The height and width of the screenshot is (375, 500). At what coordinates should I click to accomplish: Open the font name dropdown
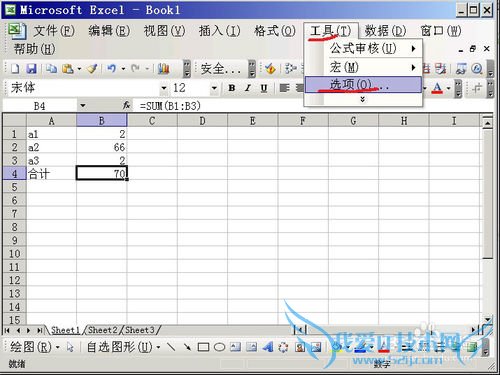[164, 88]
